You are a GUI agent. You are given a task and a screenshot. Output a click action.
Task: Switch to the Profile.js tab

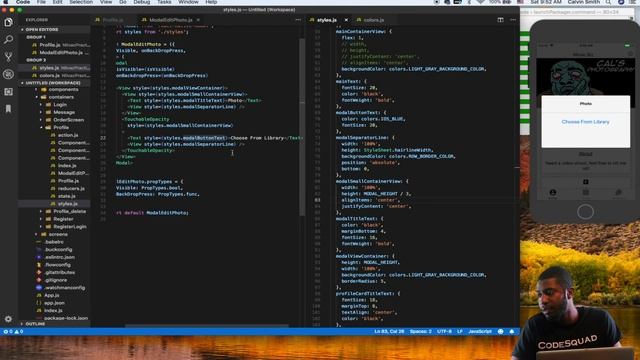113,20
